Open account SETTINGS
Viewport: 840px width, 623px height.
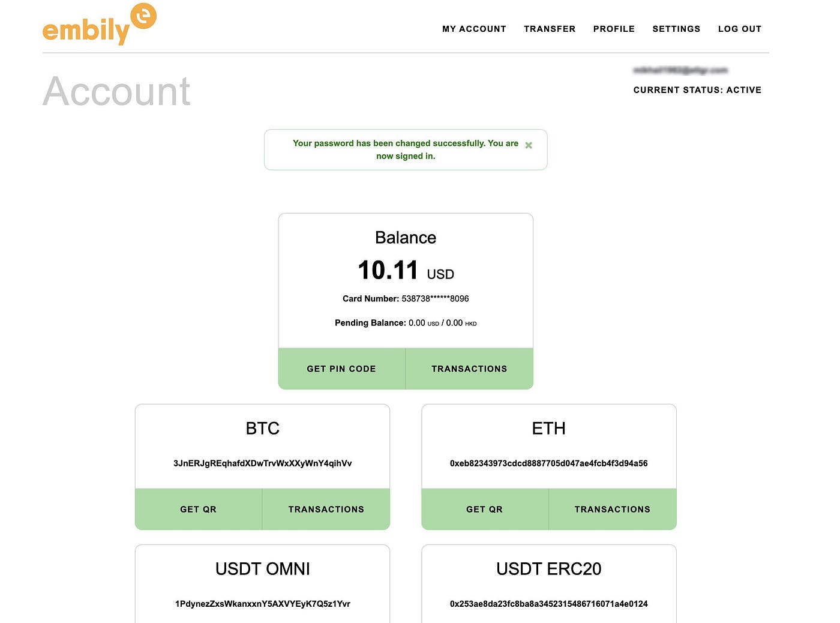pos(676,29)
